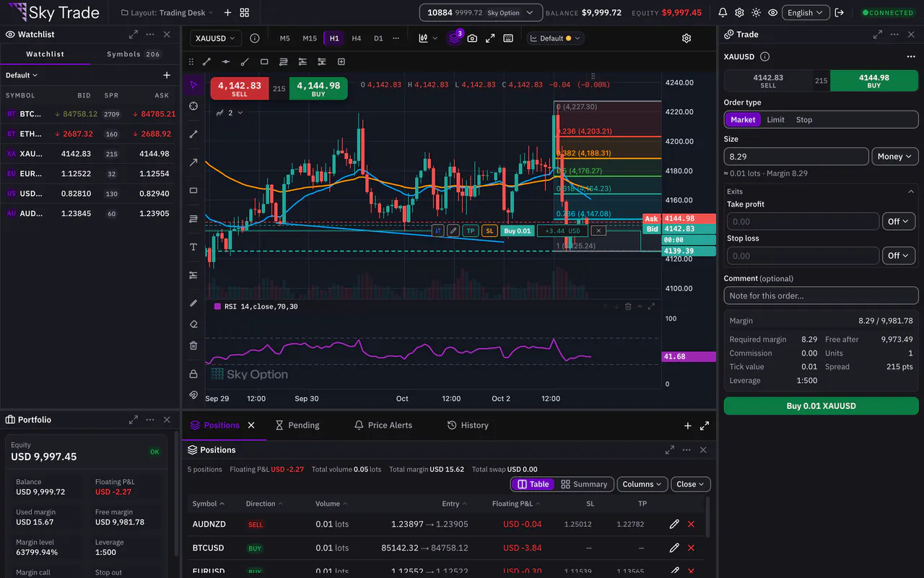The image size is (924, 578).
Task: Choose the arrow drawing tool
Action: (193, 163)
